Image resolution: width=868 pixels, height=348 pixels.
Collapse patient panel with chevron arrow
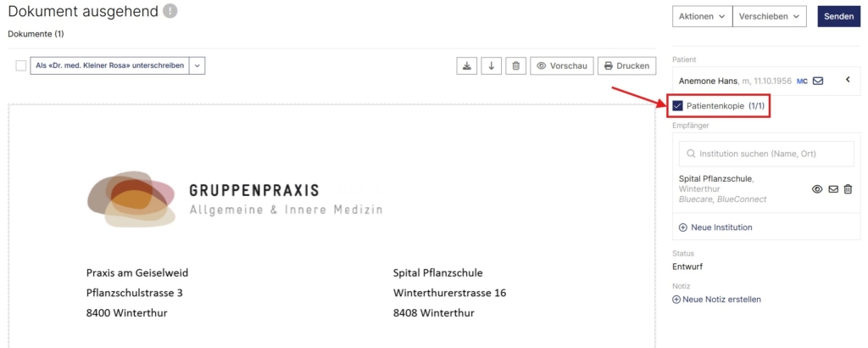[x=848, y=81]
